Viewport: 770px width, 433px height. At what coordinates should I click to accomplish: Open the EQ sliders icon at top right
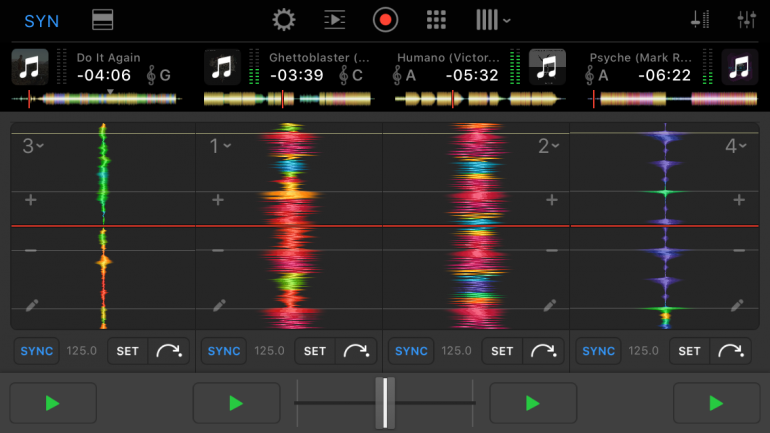point(746,20)
